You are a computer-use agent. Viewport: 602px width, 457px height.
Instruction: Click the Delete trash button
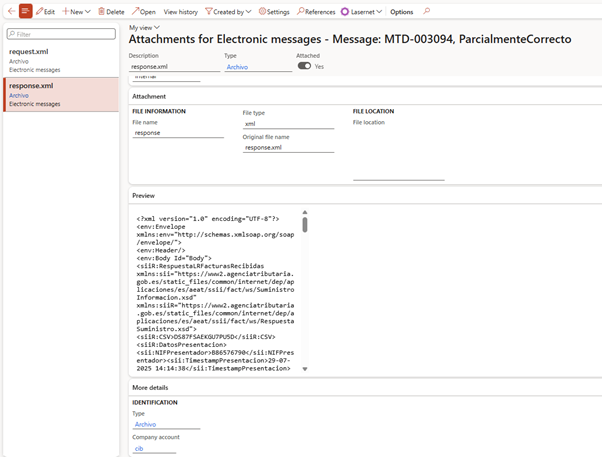pos(111,12)
